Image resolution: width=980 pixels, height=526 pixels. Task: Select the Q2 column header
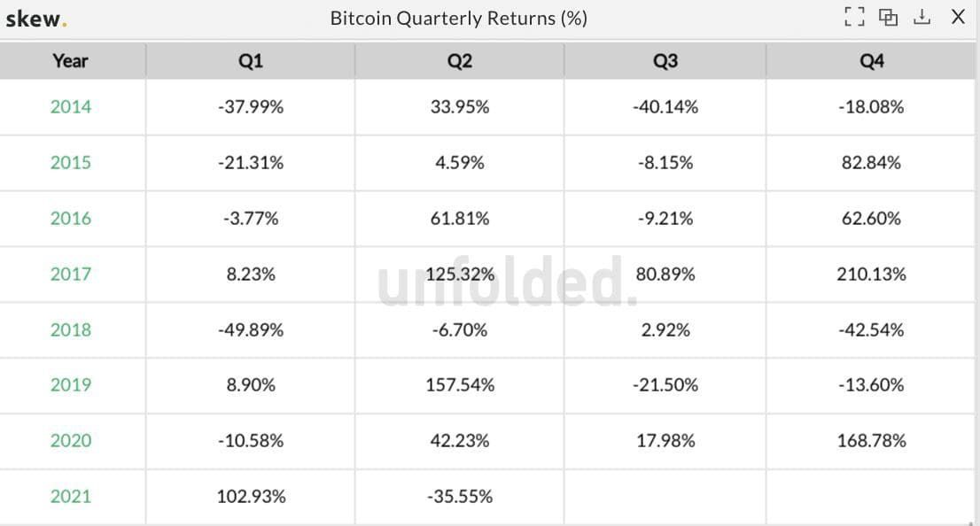[460, 61]
